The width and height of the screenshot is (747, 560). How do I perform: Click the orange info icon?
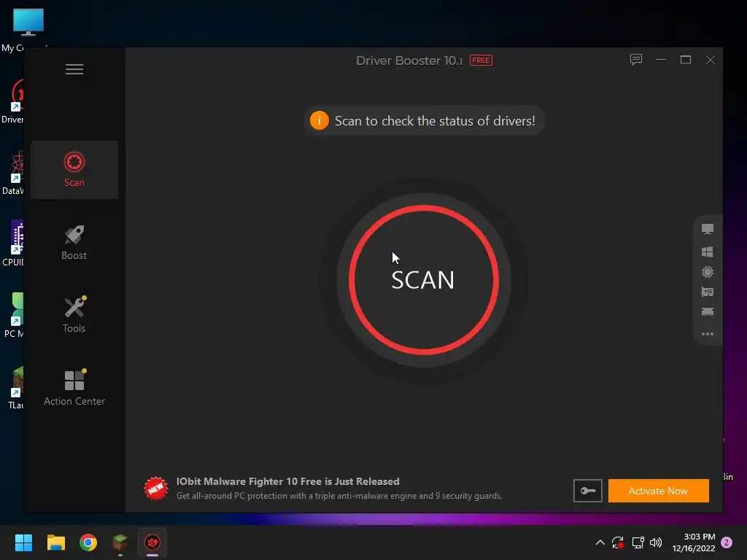point(320,120)
